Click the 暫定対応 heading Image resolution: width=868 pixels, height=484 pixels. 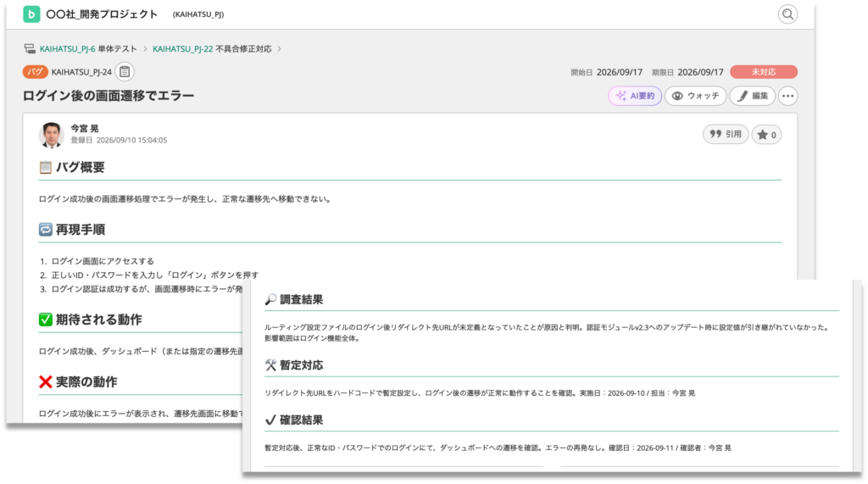coord(301,365)
